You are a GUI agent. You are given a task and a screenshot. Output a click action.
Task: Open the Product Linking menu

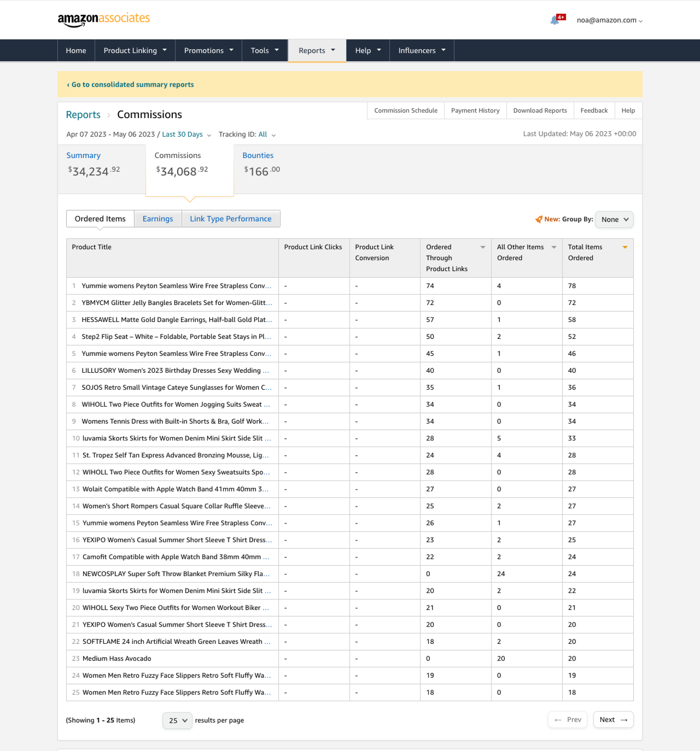135,51
